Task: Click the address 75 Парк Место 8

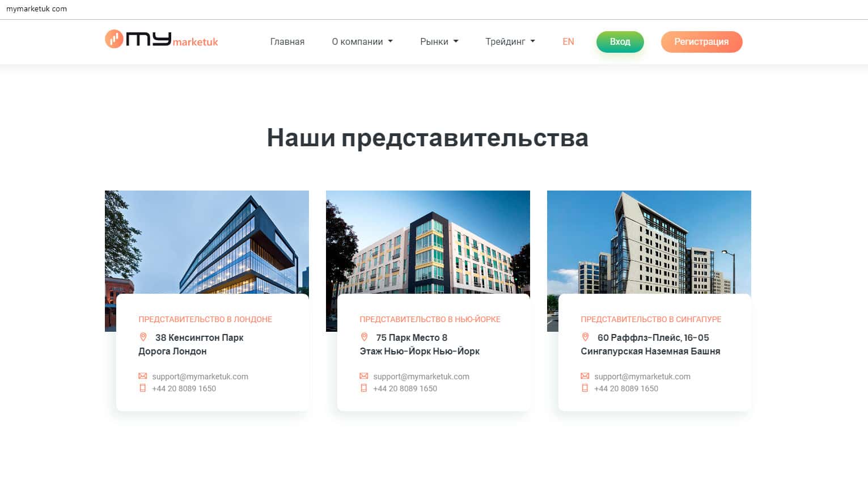Action: (x=412, y=337)
